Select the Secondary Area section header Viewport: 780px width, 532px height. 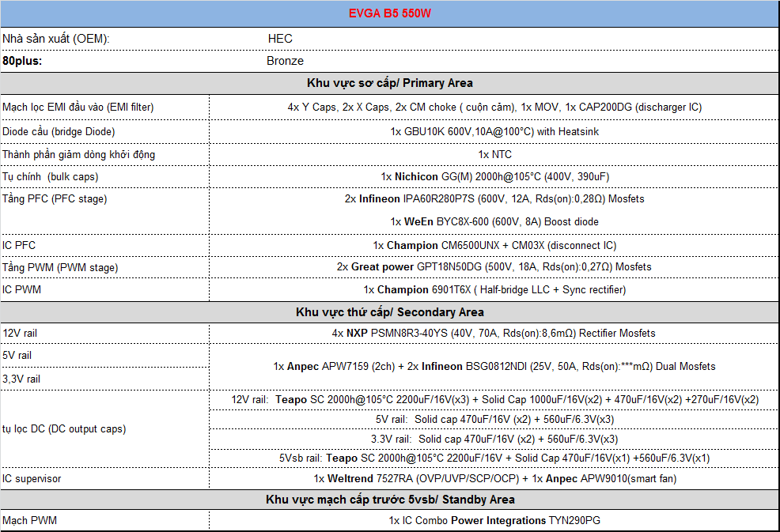pyautogui.click(x=390, y=312)
